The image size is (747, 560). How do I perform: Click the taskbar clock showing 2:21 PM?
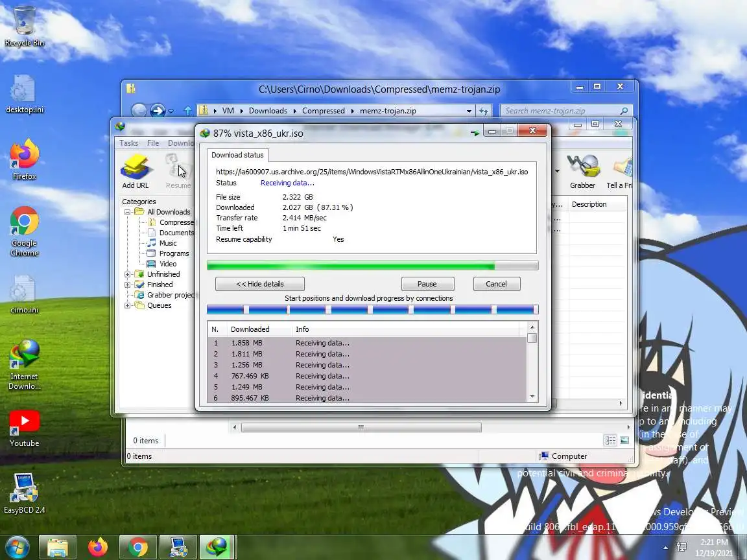pos(714,548)
